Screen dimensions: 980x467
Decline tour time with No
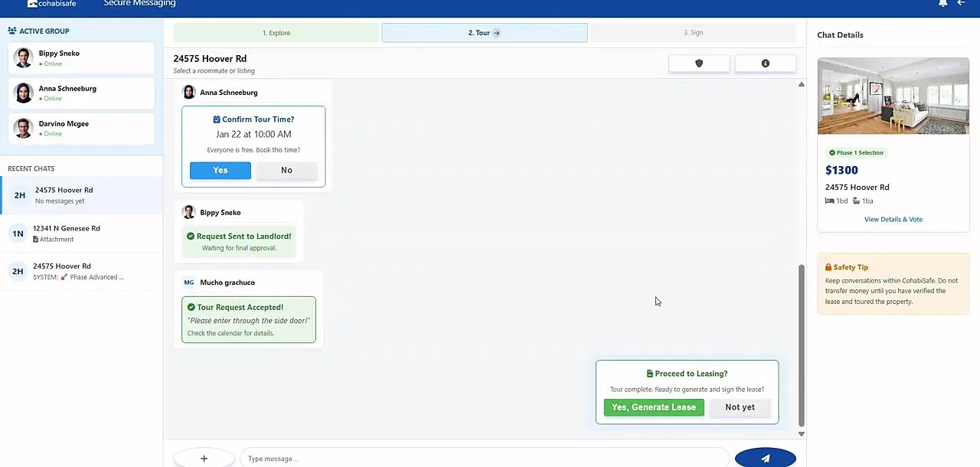tap(286, 170)
